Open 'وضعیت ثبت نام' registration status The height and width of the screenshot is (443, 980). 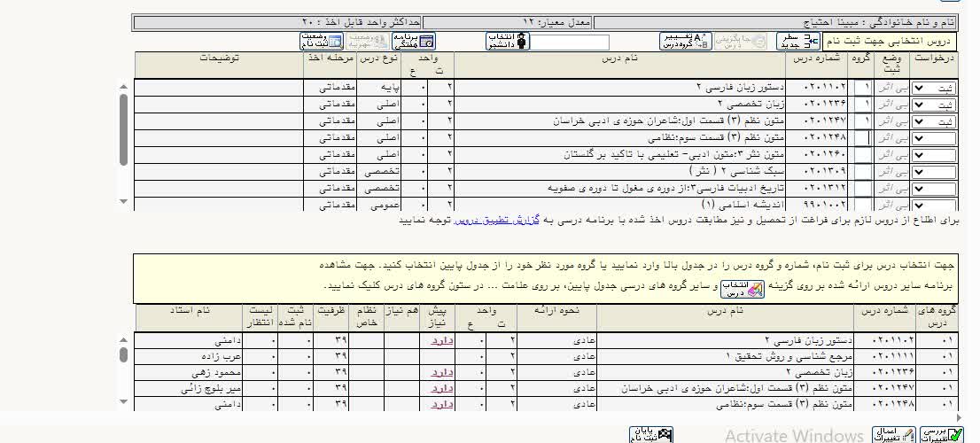click(320, 42)
